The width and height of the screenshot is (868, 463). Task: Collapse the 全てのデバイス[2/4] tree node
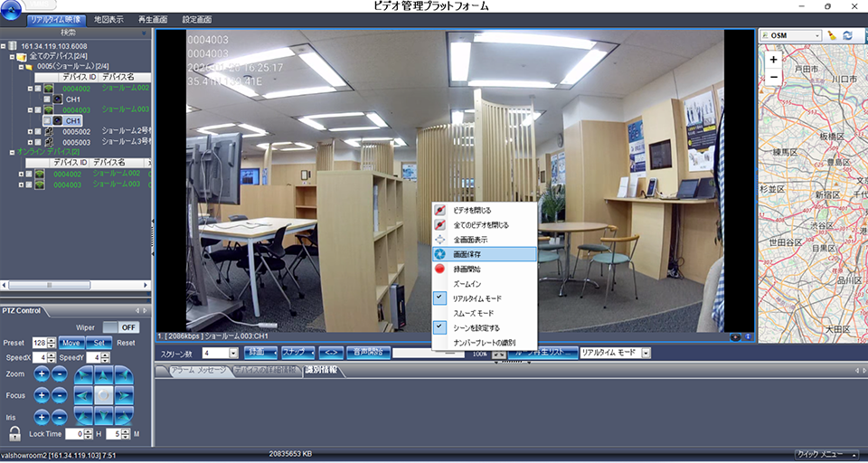(x=12, y=57)
